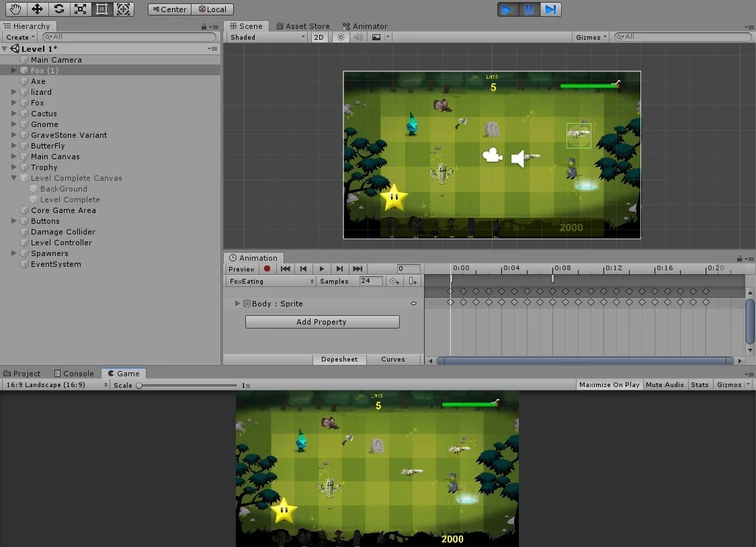Select the Rotate tool
The image size is (756, 547).
(59, 9)
